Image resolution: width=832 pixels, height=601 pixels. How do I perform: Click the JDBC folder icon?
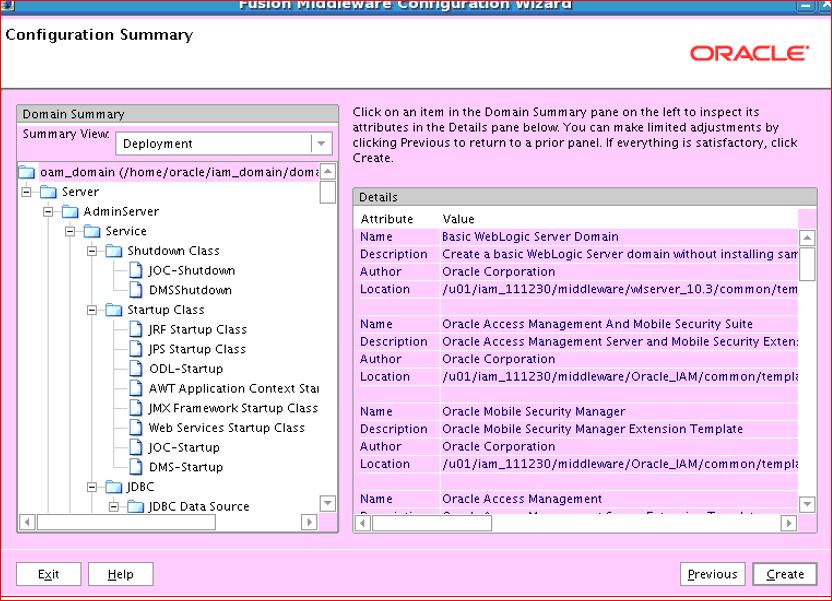coord(114,486)
